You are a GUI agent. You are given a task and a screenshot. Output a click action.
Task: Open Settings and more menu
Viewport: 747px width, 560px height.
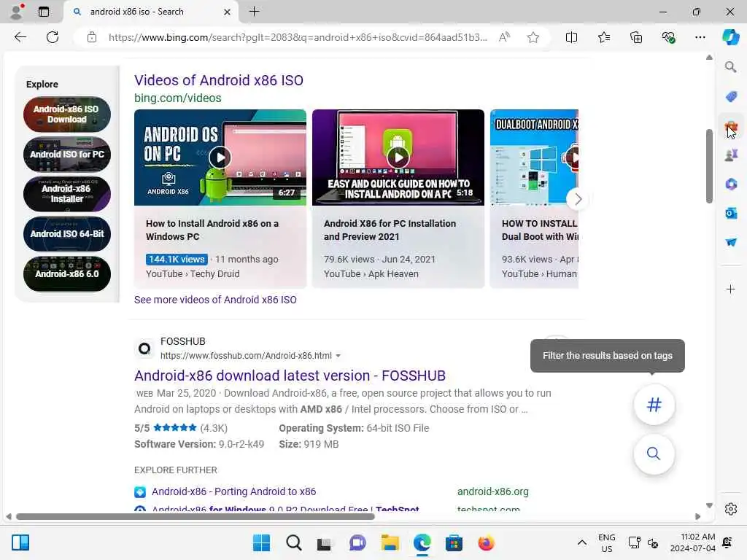(x=700, y=37)
